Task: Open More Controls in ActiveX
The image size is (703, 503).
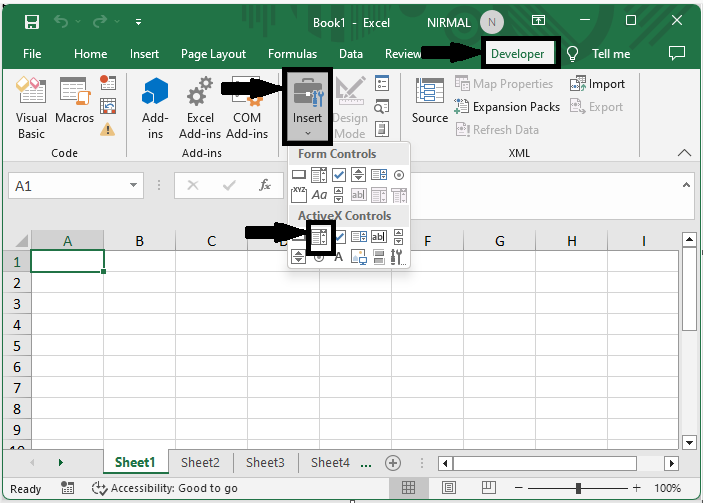Action: (398, 257)
